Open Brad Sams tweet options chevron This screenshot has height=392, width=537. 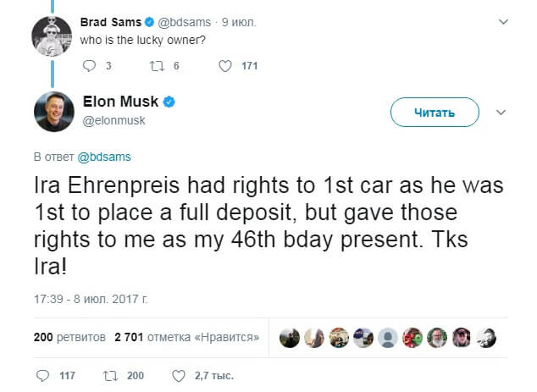[506, 22]
